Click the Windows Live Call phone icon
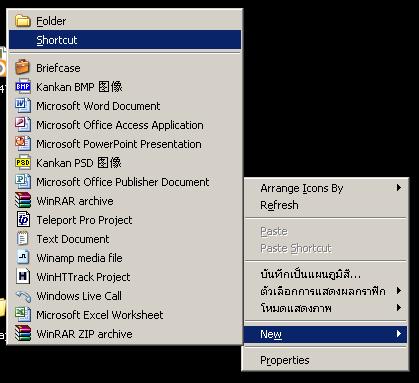The image size is (419, 383). point(23,296)
